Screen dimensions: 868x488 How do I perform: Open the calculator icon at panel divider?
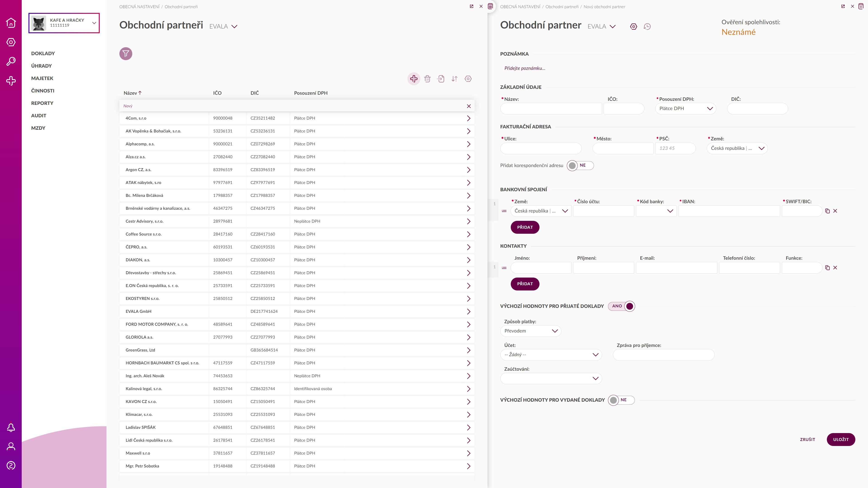(490, 6)
